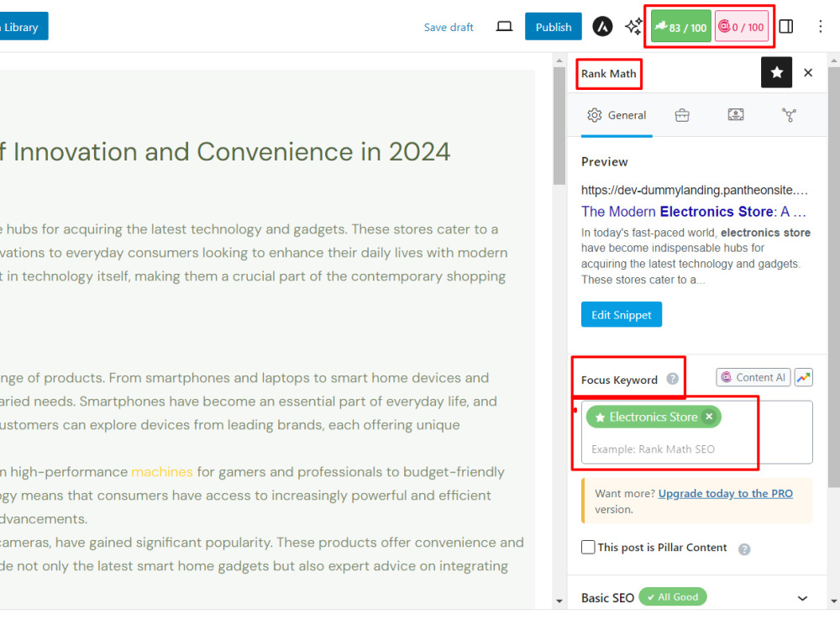Expand the Basic SEO section chevron
This screenshot has height=630, width=840.
coord(802,598)
